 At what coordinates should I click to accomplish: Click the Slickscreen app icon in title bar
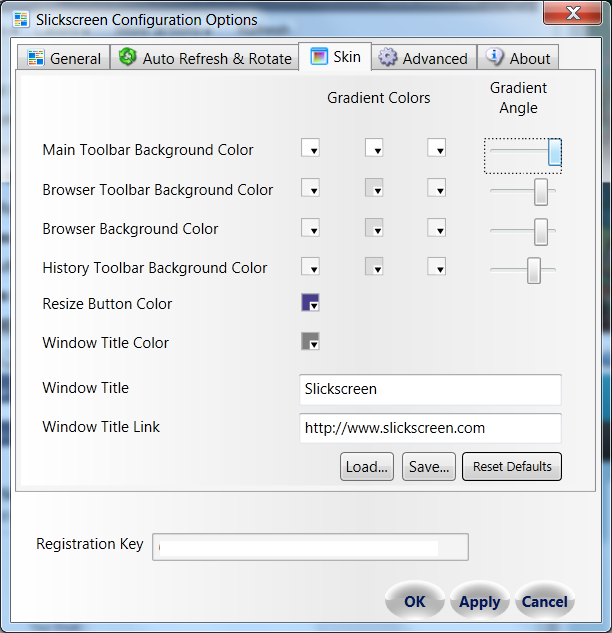[21, 19]
